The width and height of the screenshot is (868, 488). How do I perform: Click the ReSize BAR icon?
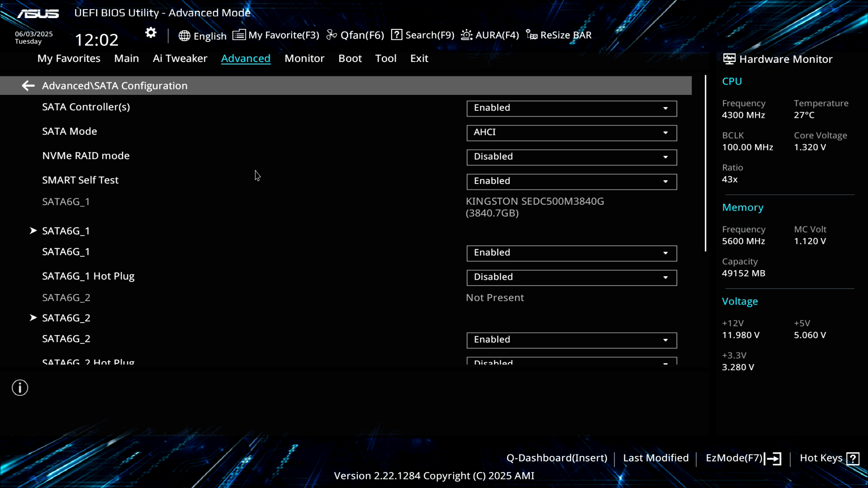532,35
